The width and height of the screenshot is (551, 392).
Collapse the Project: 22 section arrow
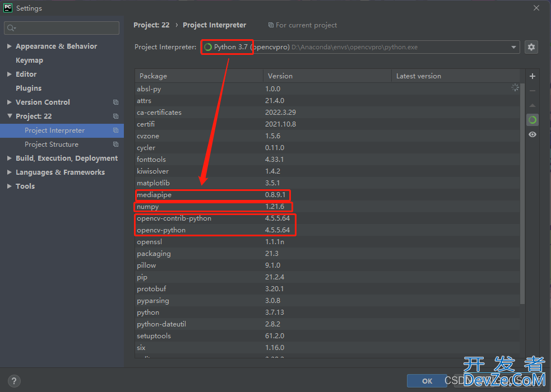click(10, 116)
